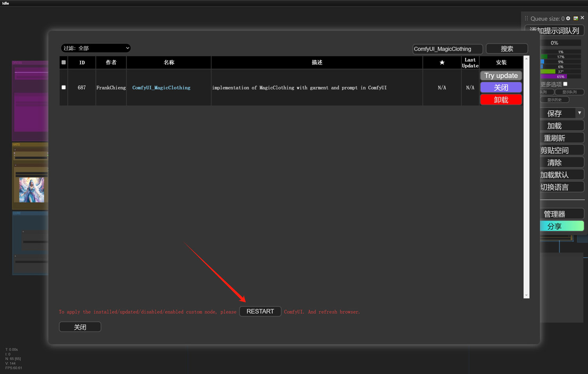Sort table by the 名称 column header
The image size is (588, 374).
pyautogui.click(x=169, y=62)
